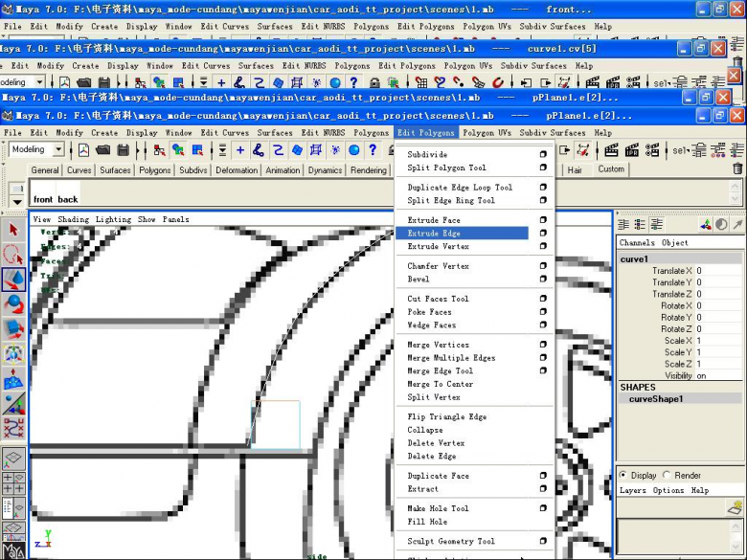Select Render radio button in layer editor

pos(667,475)
